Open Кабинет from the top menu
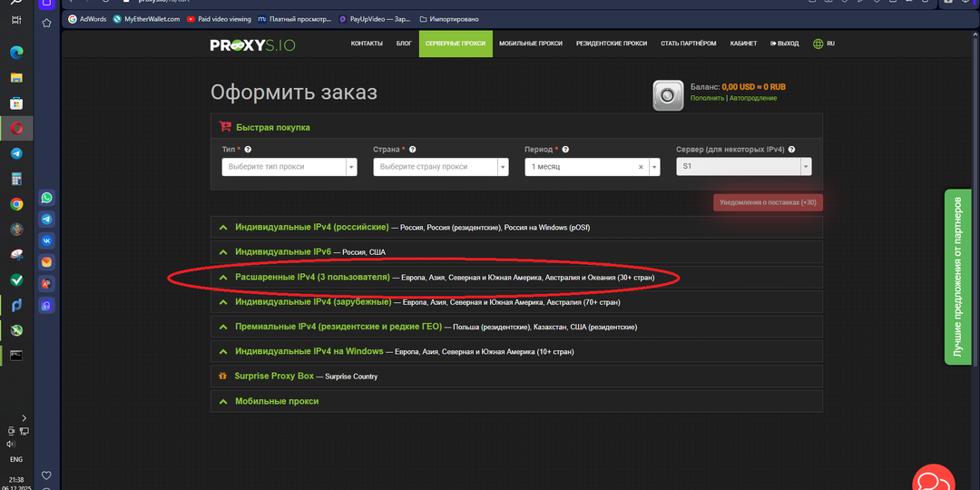Viewport: 980px width, 490px height. coord(743,44)
